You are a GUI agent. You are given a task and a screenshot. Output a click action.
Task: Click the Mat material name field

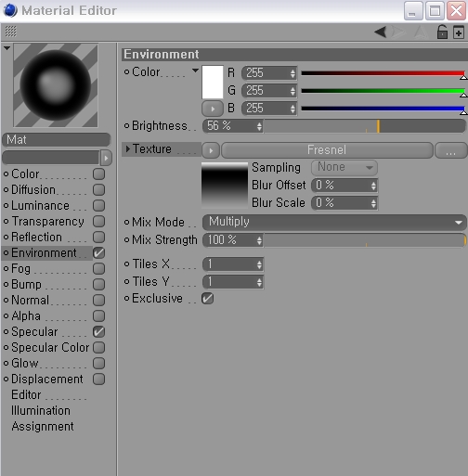pos(56,140)
